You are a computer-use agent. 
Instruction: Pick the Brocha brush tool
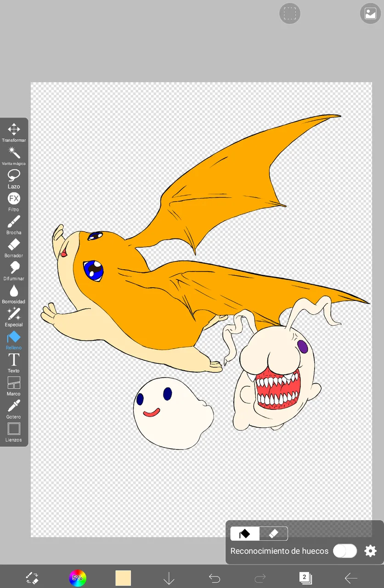pos(14,225)
